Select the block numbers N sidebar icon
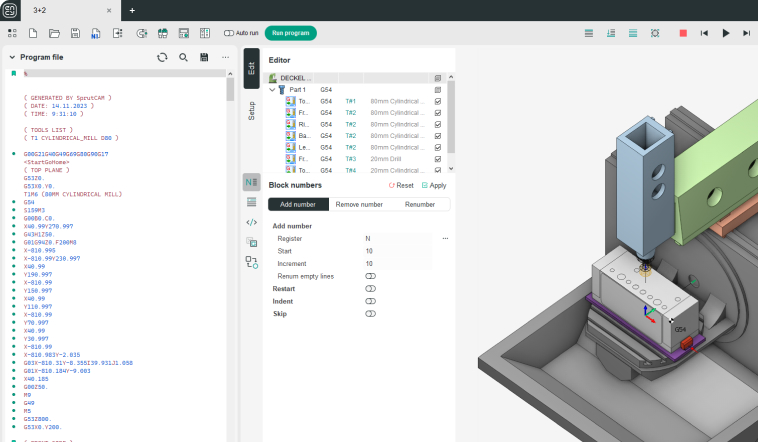 251,182
